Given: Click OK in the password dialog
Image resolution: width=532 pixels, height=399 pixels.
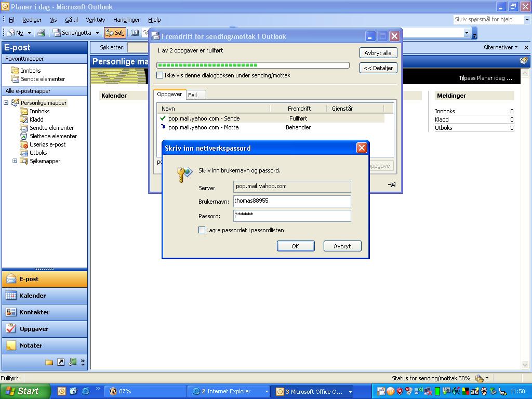Looking at the screenshot, I should [x=296, y=246].
